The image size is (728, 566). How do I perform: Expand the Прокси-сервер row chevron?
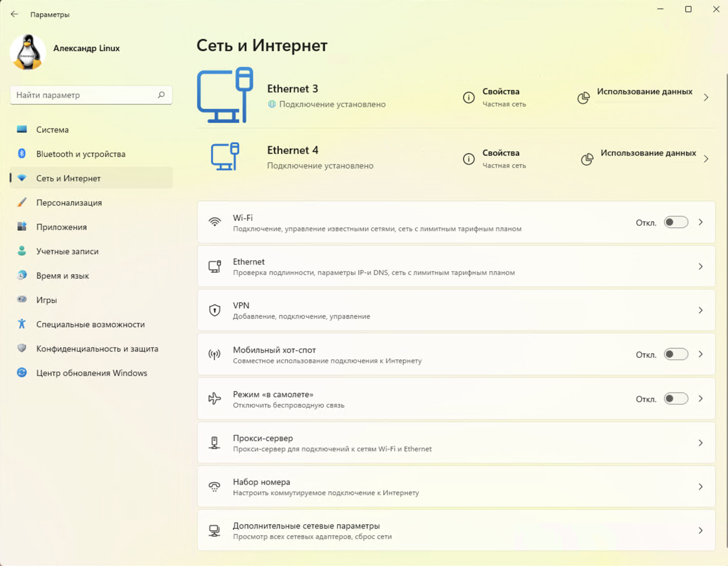701,443
